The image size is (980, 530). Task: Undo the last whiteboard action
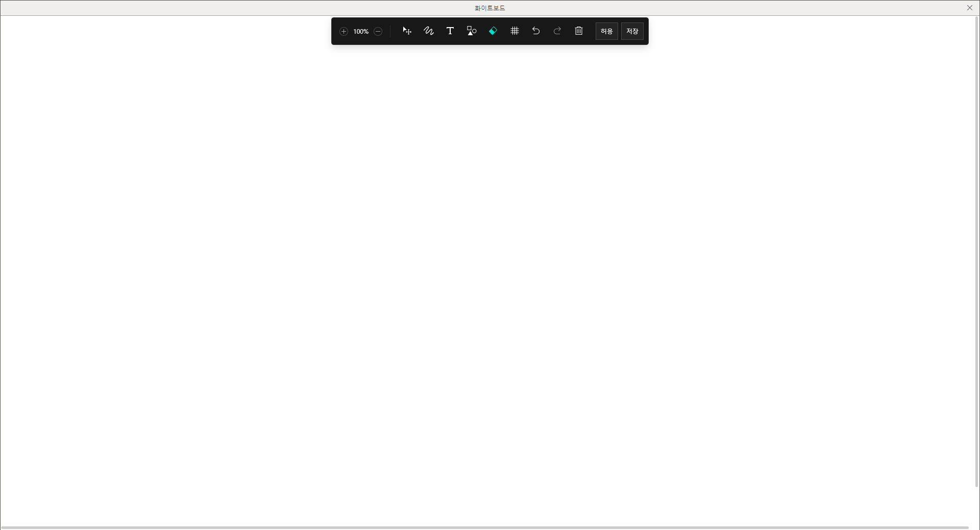pos(536,31)
